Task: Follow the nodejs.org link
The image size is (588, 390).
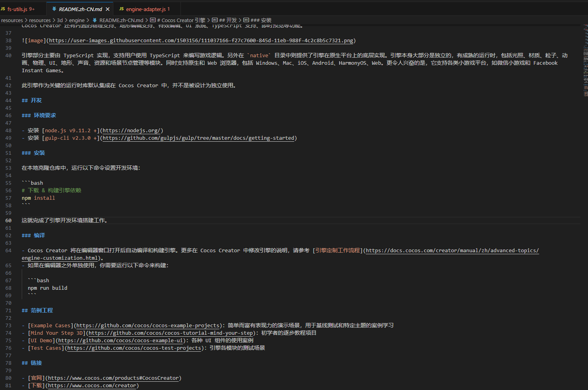Action: [132, 131]
